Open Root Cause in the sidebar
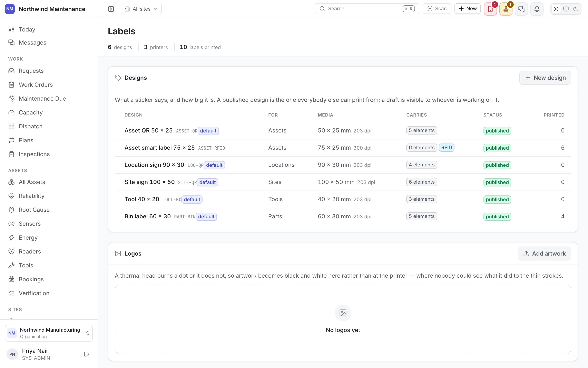The height and width of the screenshot is (368, 588). (x=49, y=210)
